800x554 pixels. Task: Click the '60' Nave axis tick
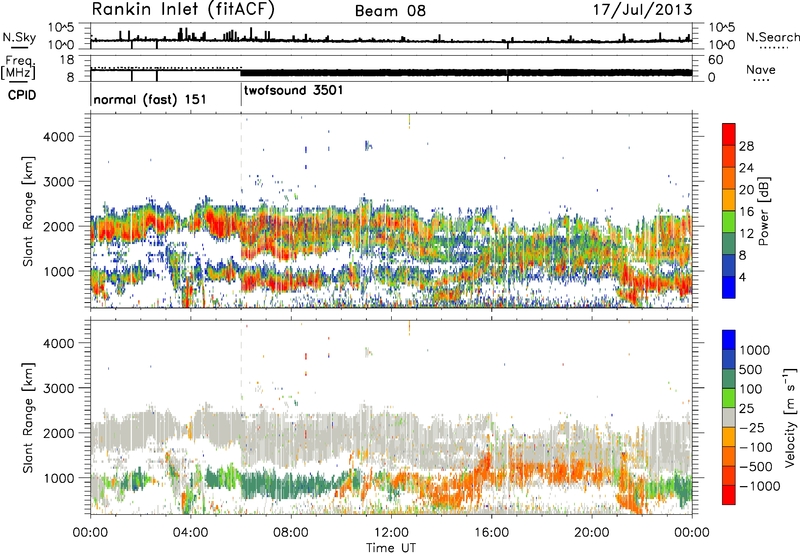[715, 60]
